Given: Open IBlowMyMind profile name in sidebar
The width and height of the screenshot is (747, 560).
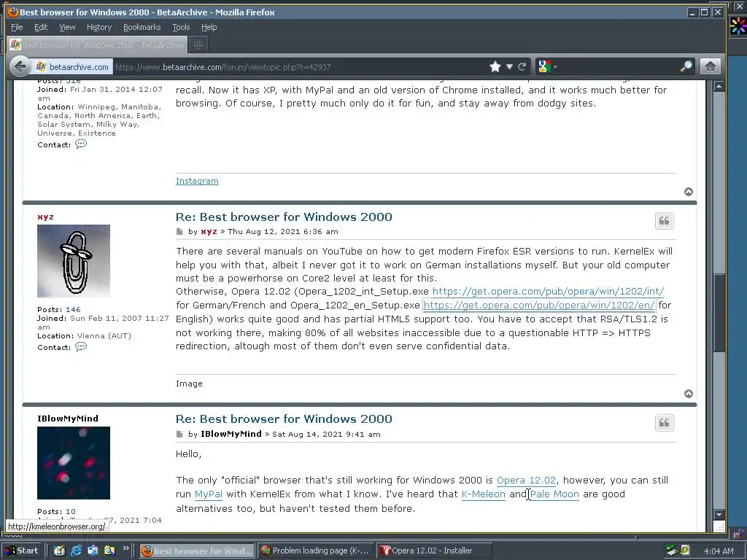Looking at the screenshot, I should 68,419.
